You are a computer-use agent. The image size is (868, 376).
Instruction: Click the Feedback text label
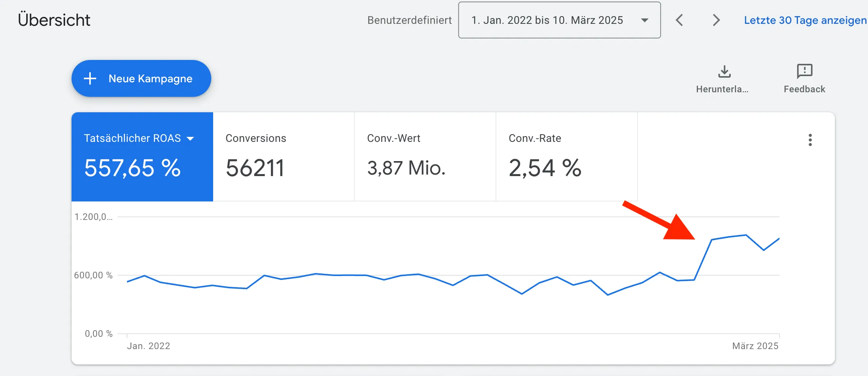(804, 89)
